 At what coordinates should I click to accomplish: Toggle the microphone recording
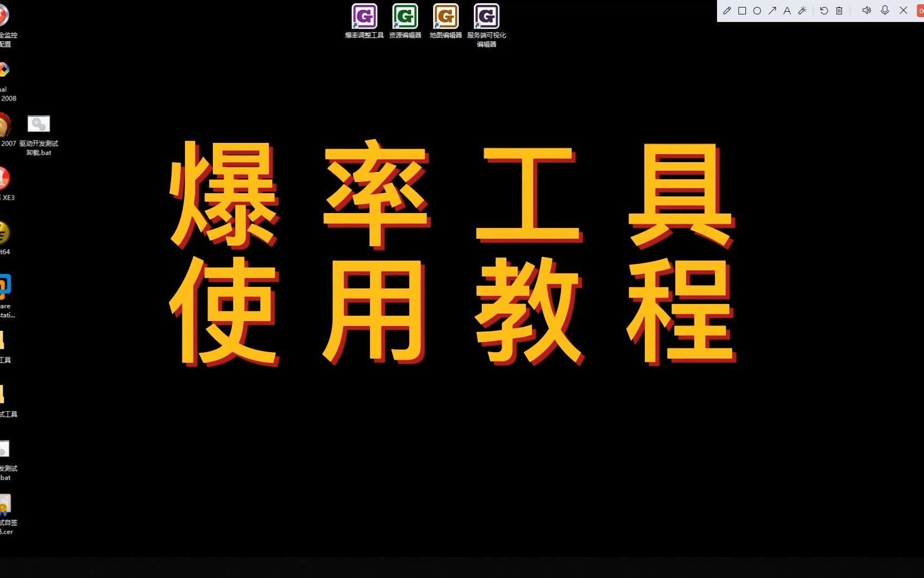coord(885,10)
